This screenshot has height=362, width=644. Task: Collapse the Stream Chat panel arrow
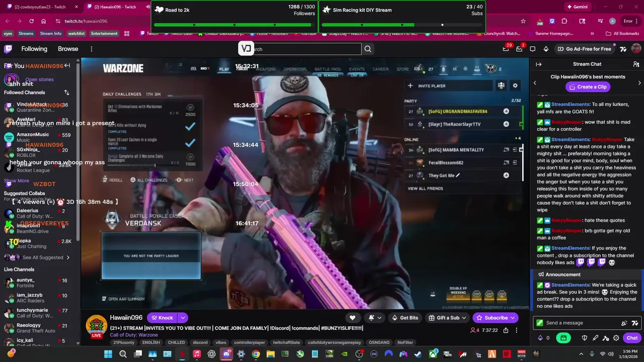(x=538, y=64)
